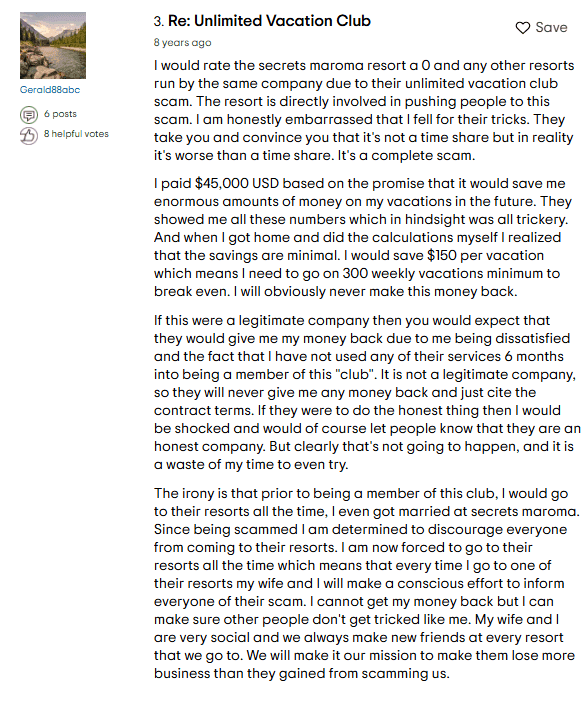The width and height of the screenshot is (585, 703).
Task: Save this forum post
Action: point(542,28)
